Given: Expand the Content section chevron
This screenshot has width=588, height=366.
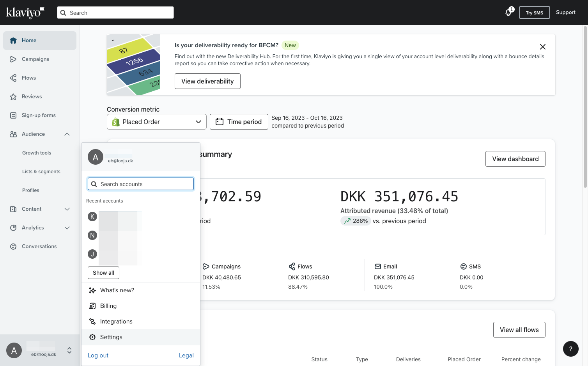Looking at the screenshot, I should (67, 209).
